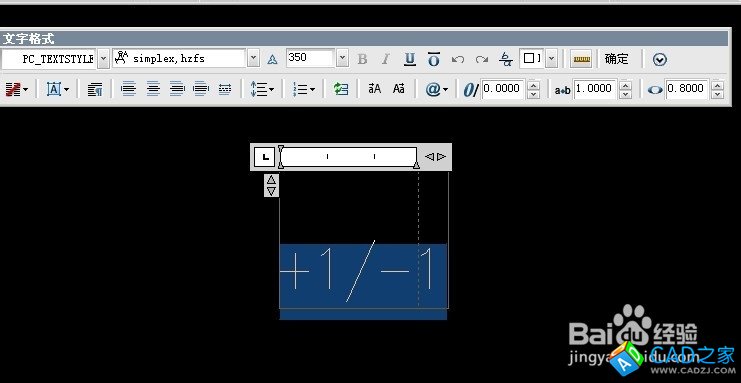The height and width of the screenshot is (383, 741).
Task: Toggle Bold text formatting
Action: tap(362, 59)
